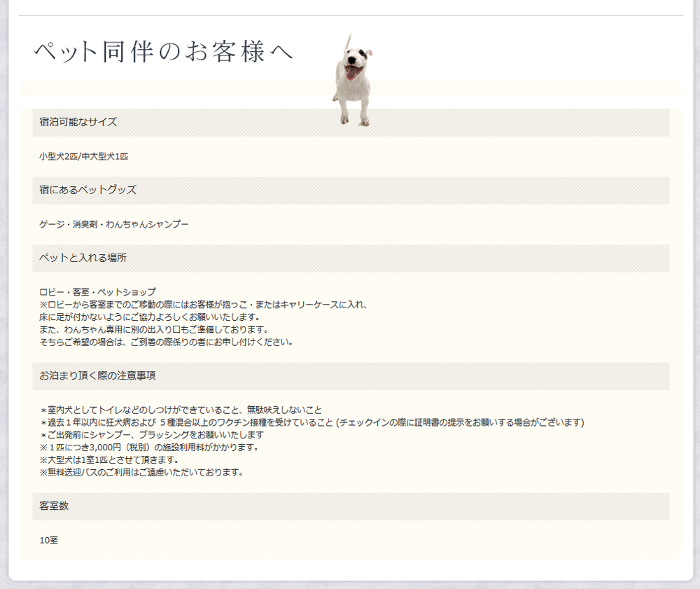The image size is (700, 589).
Task: Select the heading お泊まり頂く際の注意事項
Action: tap(97, 375)
